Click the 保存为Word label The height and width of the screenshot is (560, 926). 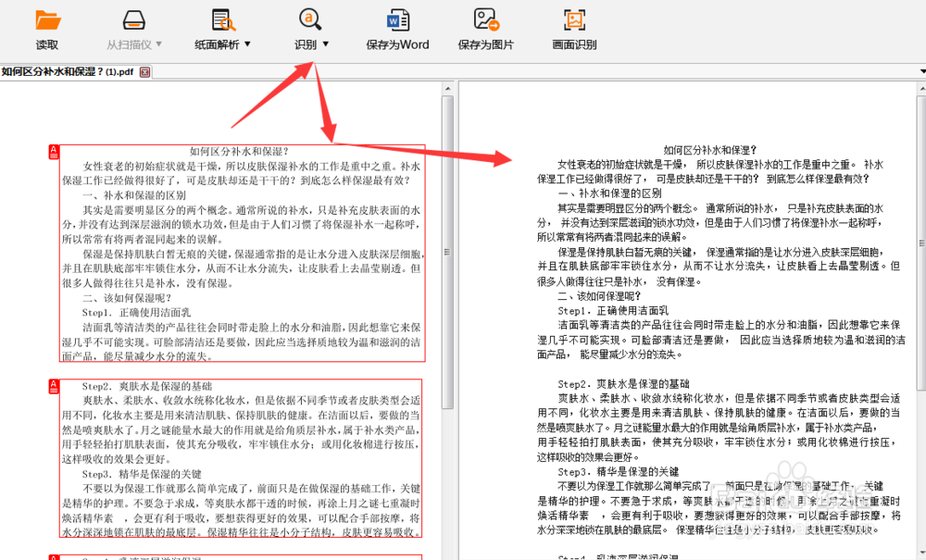pos(397,44)
